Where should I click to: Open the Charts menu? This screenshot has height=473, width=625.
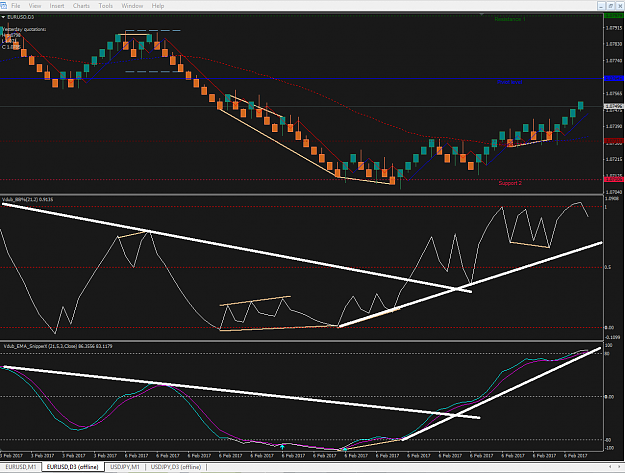click(81, 6)
